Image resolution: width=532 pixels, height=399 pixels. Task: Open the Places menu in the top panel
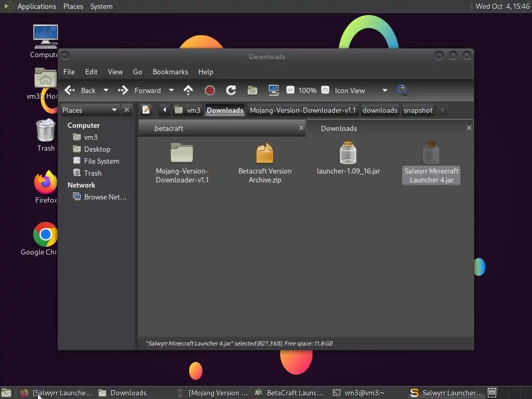tap(73, 6)
